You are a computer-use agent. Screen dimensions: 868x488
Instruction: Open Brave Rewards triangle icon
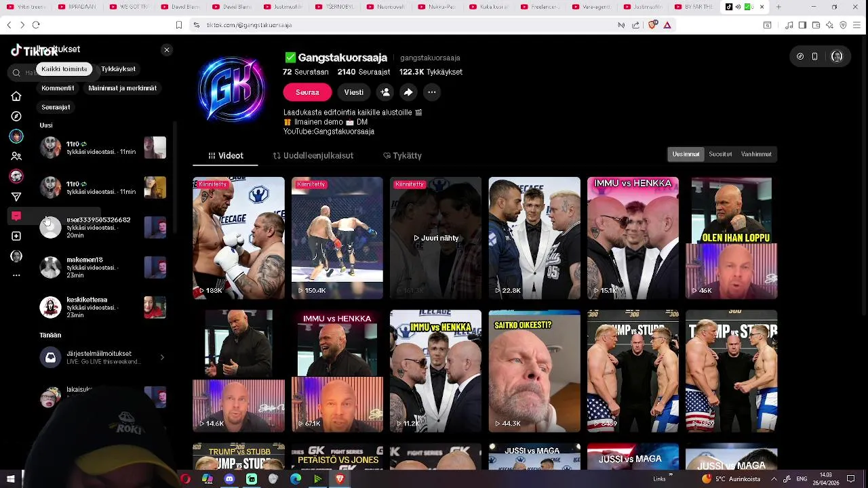(667, 25)
